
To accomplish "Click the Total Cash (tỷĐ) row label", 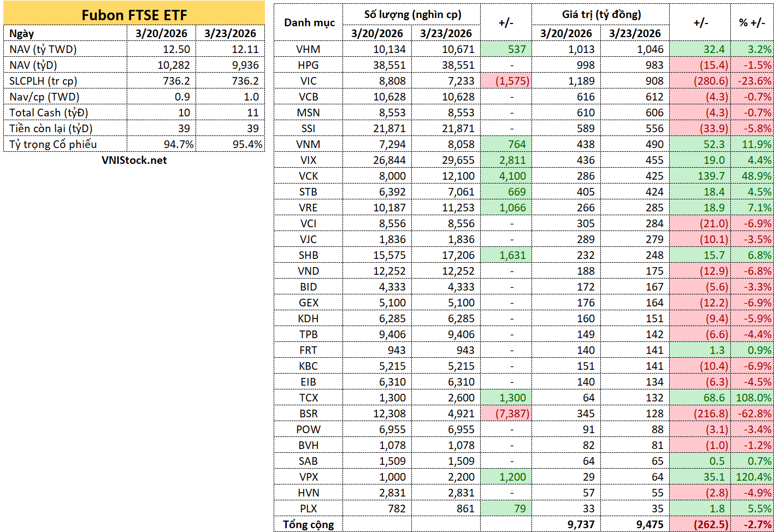I will (x=65, y=113).
